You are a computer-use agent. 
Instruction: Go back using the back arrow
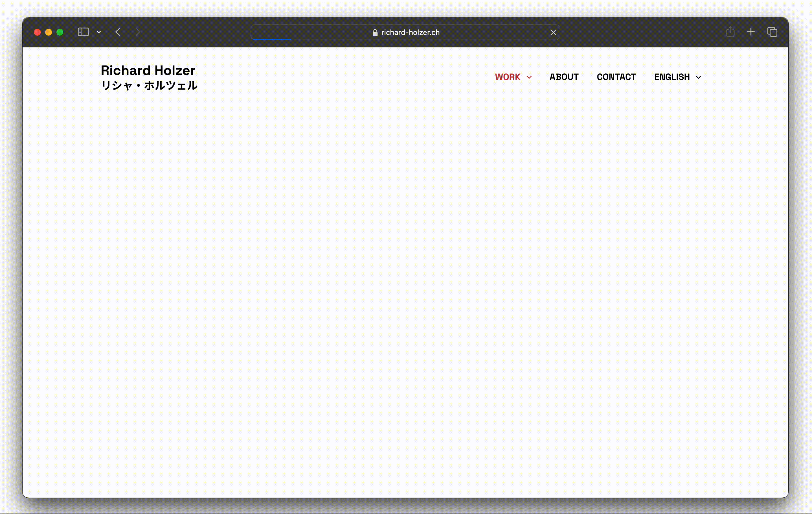pos(118,32)
